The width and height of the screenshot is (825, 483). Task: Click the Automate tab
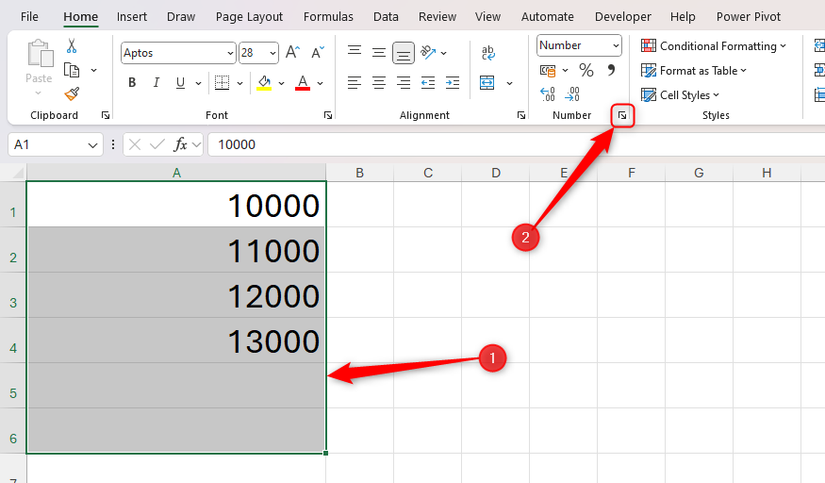[x=547, y=17]
